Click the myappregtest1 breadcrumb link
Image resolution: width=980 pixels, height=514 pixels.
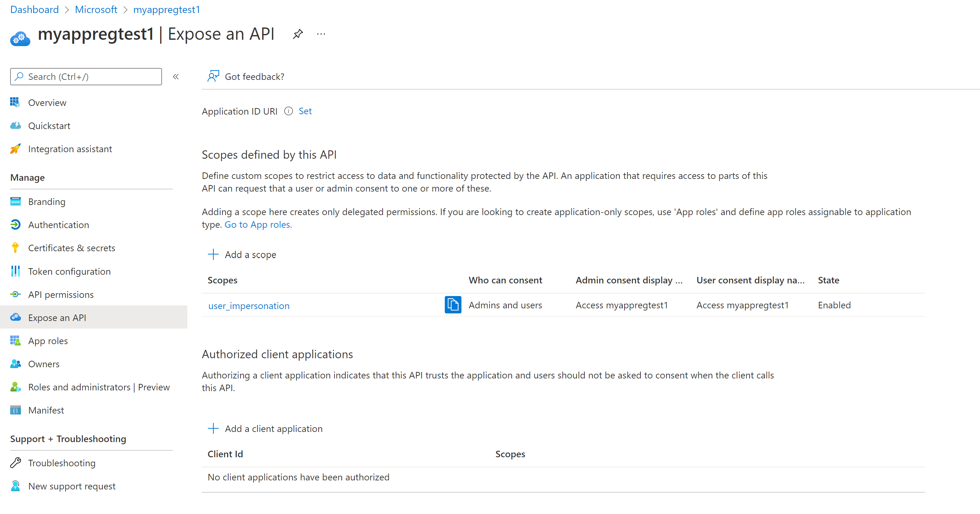pos(167,9)
